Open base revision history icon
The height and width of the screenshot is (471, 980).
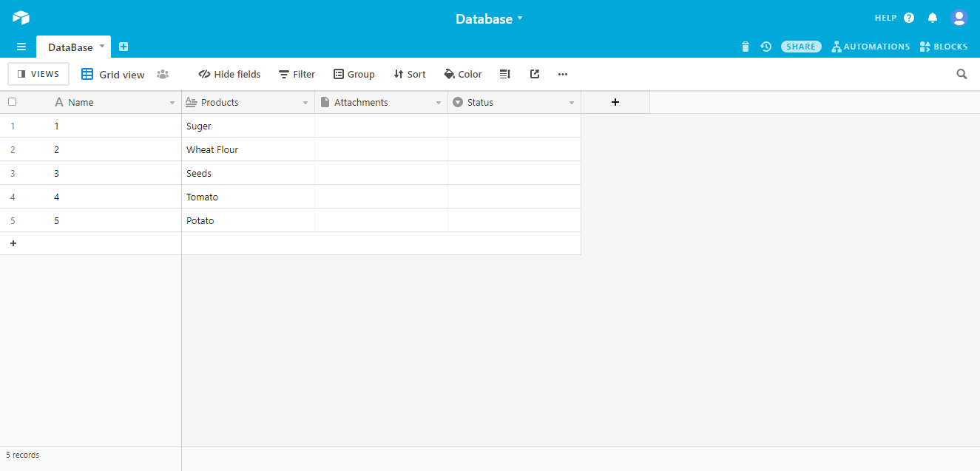point(766,47)
